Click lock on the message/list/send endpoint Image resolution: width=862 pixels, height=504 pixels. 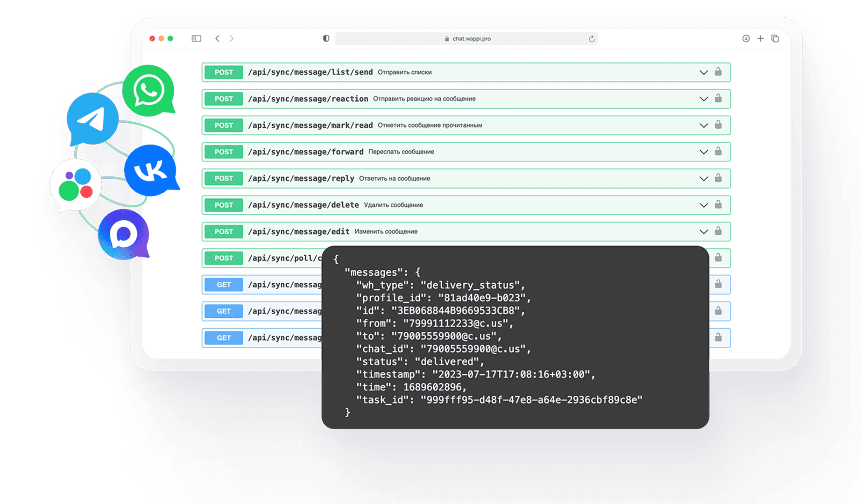pyautogui.click(x=718, y=72)
